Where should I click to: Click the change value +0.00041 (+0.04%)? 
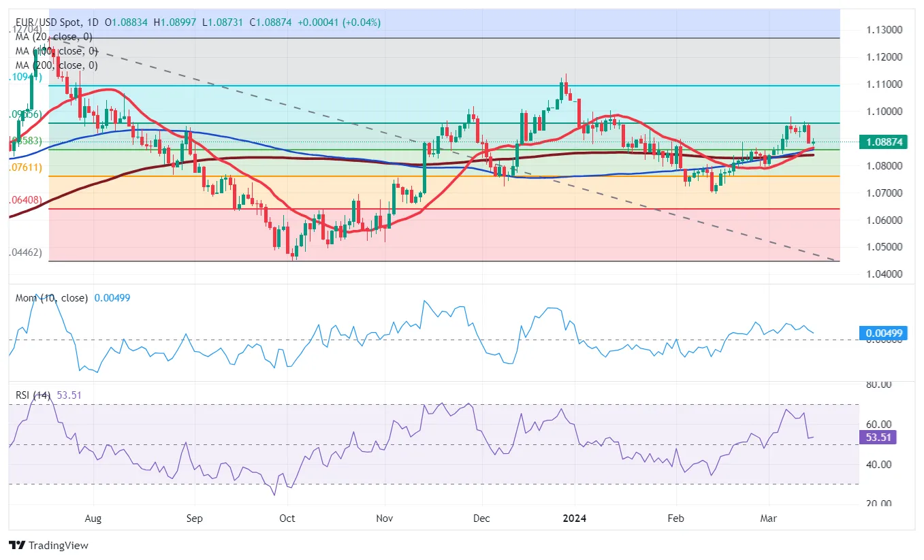click(339, 22)
